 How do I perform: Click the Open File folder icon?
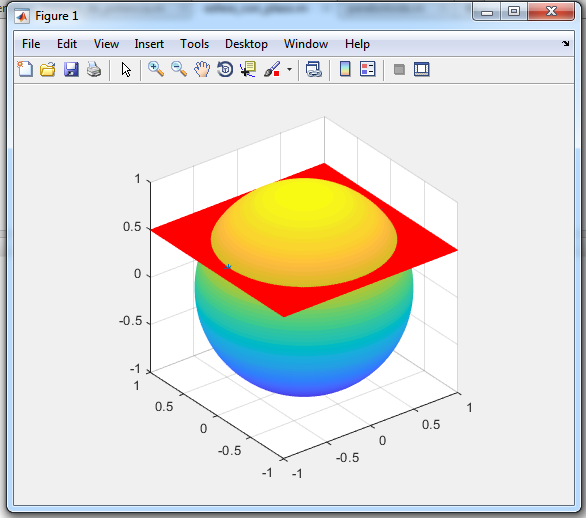tap(48, 70)
